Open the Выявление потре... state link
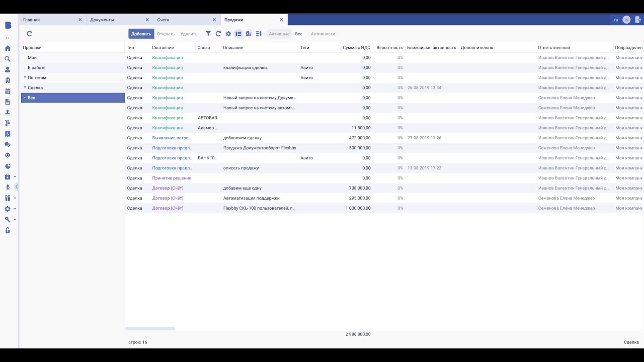 [172, 138]
